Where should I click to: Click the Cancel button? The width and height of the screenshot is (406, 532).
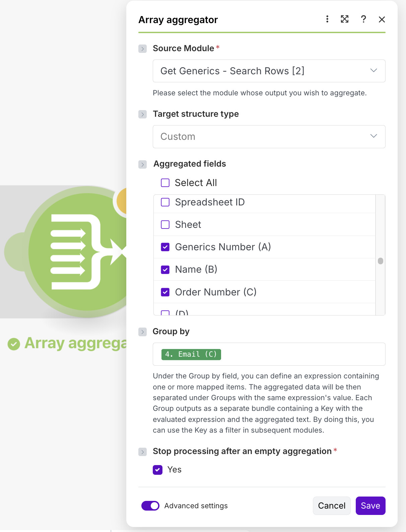click(x=332, y=506)
